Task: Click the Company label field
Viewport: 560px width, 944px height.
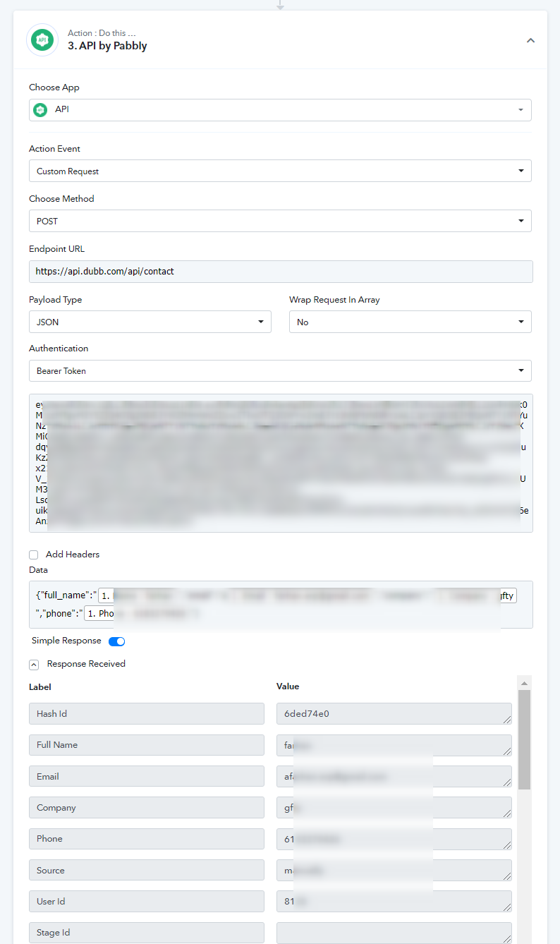Action: (x=147, y=808)
